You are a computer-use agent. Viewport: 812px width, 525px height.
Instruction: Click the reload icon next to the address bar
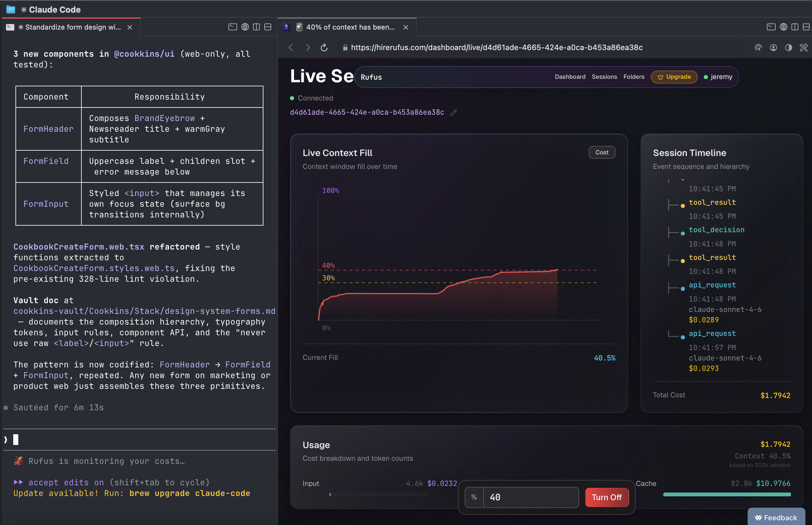pos(324,48)
